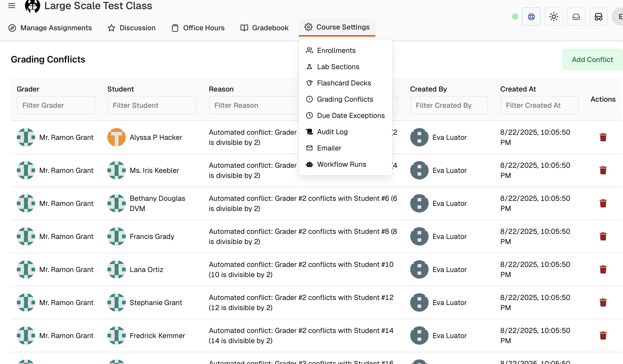Click the wagon icon near the profile avatar
This screenshot has height=364, width=623.
coord(598,17)
